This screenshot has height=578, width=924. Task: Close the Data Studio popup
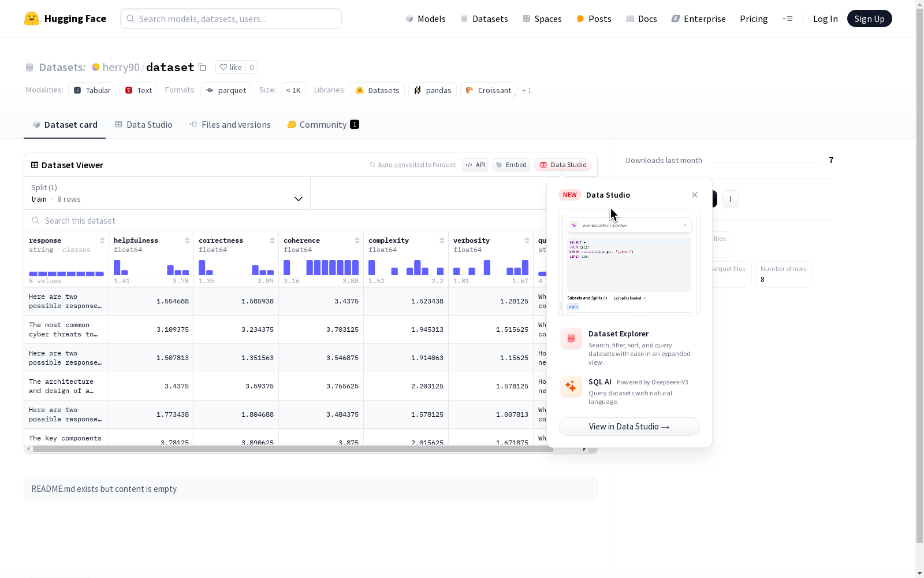(x=695, y=195)
